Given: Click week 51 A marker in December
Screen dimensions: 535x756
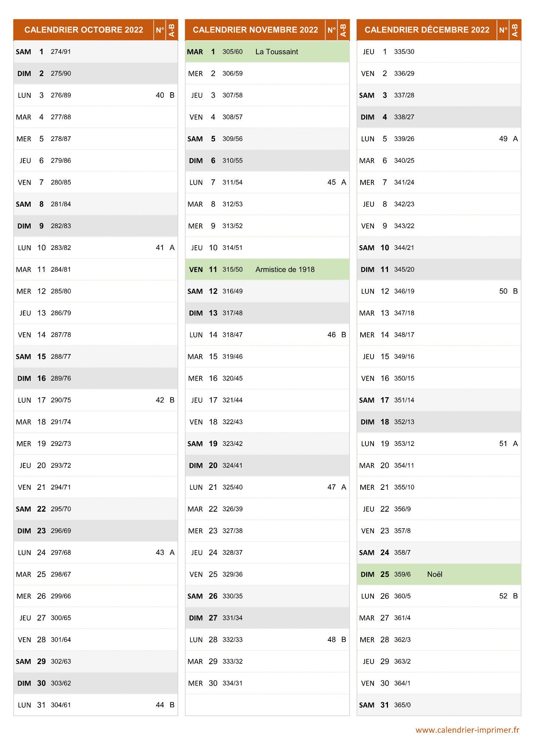Looking at the screenshot, I should pyautogui.click(x=508, y=444).
